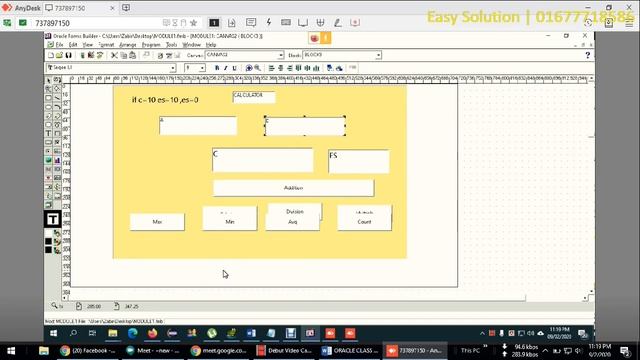Click the Run Form icon
The width and height of the screenshot is (640, 360).
tap(82, 55)
